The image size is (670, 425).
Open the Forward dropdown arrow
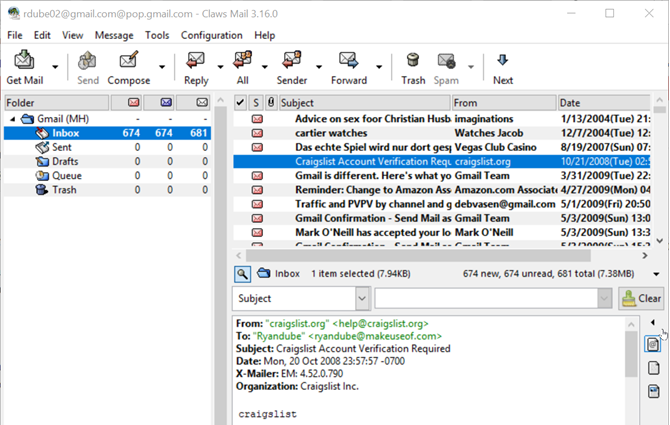(x=379, y=67)
